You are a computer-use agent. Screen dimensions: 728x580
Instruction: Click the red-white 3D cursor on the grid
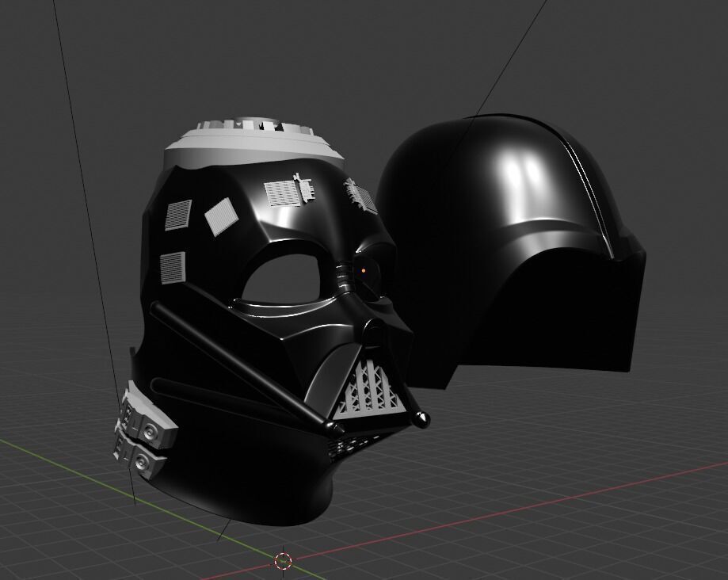(x=283, y=562)
